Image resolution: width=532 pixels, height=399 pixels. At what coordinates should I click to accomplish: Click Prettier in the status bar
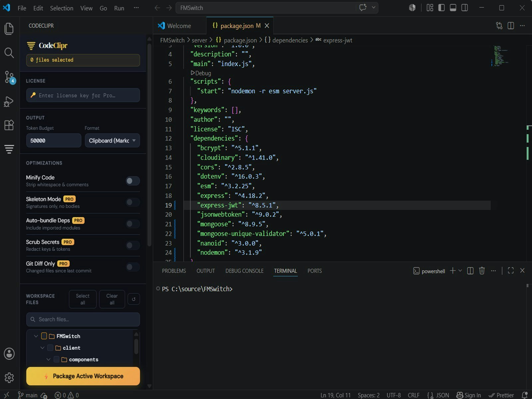tap(501, 395)
